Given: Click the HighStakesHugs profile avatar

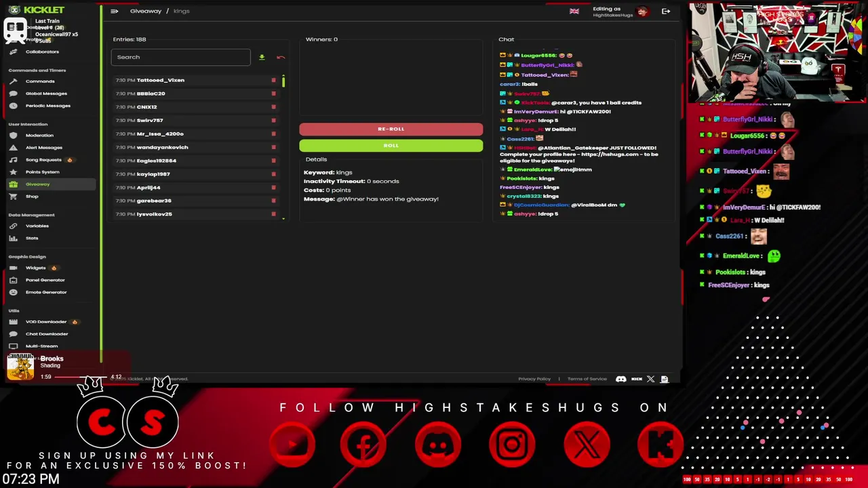Looking at the screenshot, I should coord(642,12).
